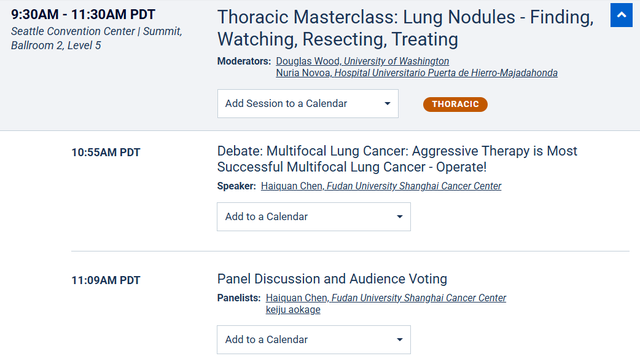
Task: Click the caret arrow in the debate's calendar dropdown
Action: (400, 217)
